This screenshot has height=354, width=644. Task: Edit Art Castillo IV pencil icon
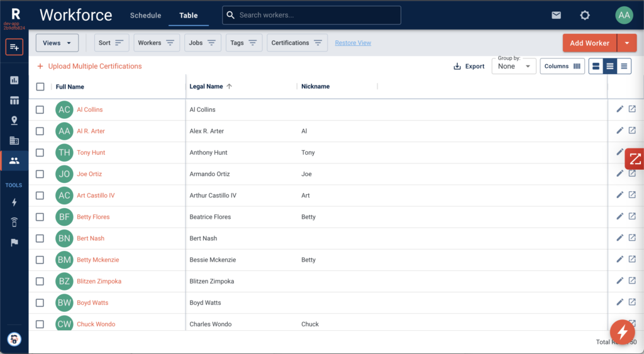[619, 195]
